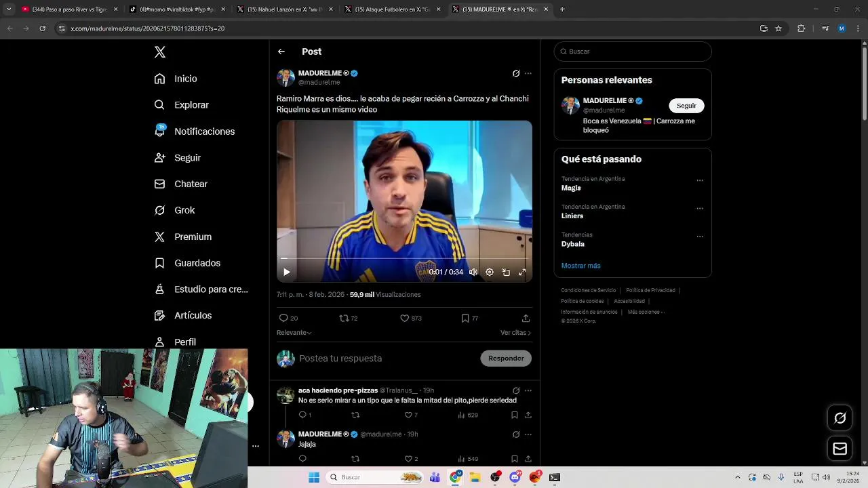The height and width of the screenshot is (488, 868).
Task: Reload the page in the browser
Action: (42, 28)
